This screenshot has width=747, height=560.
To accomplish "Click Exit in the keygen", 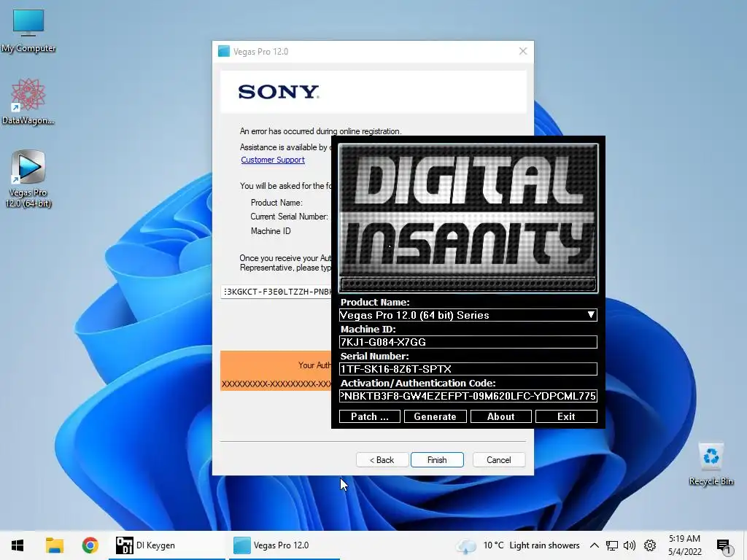I will point(566,416).
